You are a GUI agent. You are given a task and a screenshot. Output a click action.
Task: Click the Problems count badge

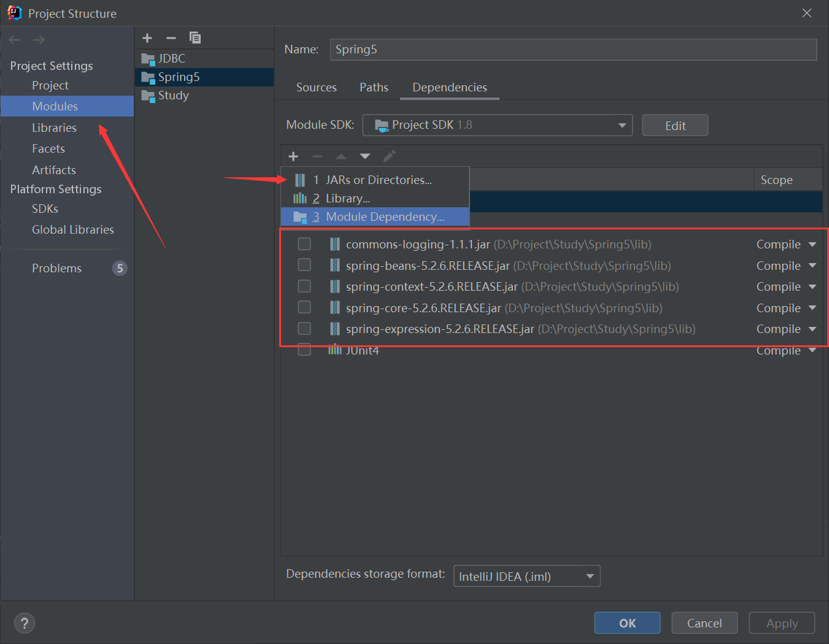tap(120, 268)
